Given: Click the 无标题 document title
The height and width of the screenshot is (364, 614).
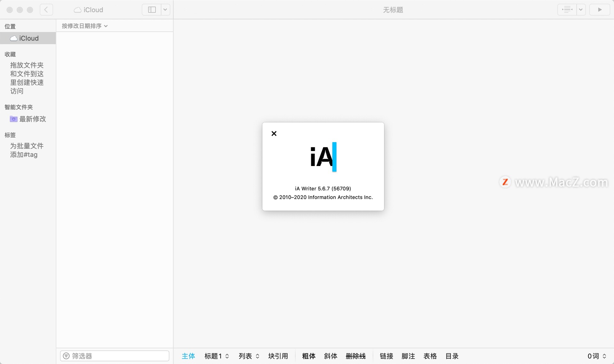Looking at the screenshot, I should (x=393, y=10).
